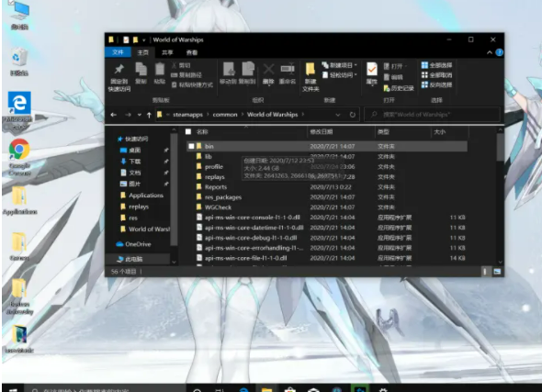Screen dimensions: 542x392
Task: Click the Pin to Quick access icon
Action: click(x=119, y=69)
